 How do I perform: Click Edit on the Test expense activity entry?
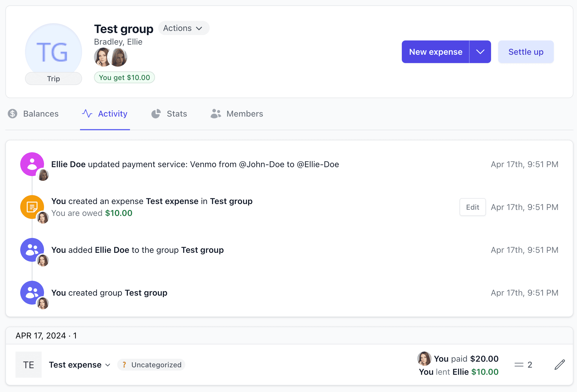point(472,207)
